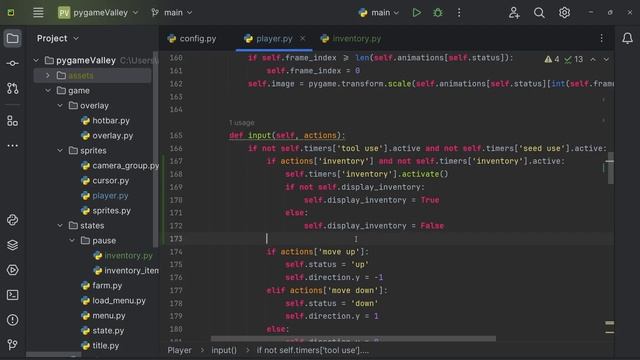Click the Player breadcrumb
Screen dimensions: 640x360
point(179,350)
